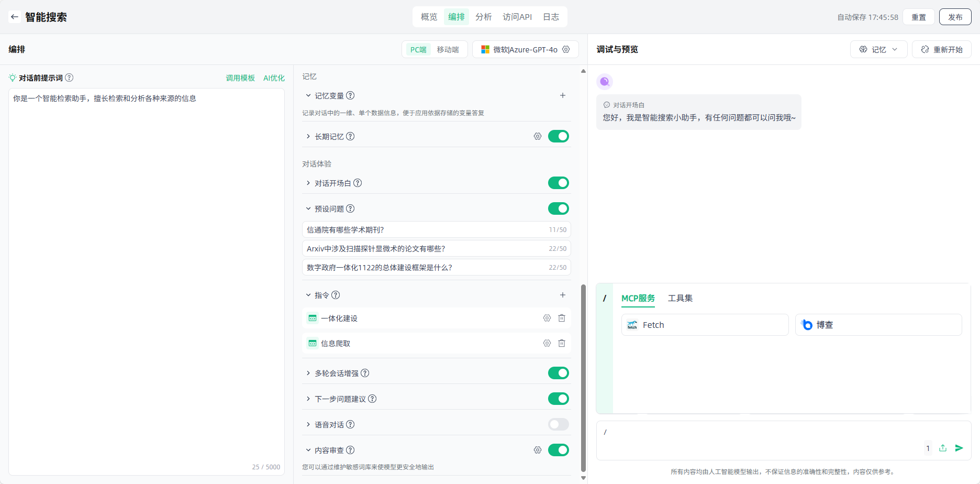The image size is (980, 484).
Task: Open help icon beside 内容审查
Action: pyautogui.click(x=350, y=450)
